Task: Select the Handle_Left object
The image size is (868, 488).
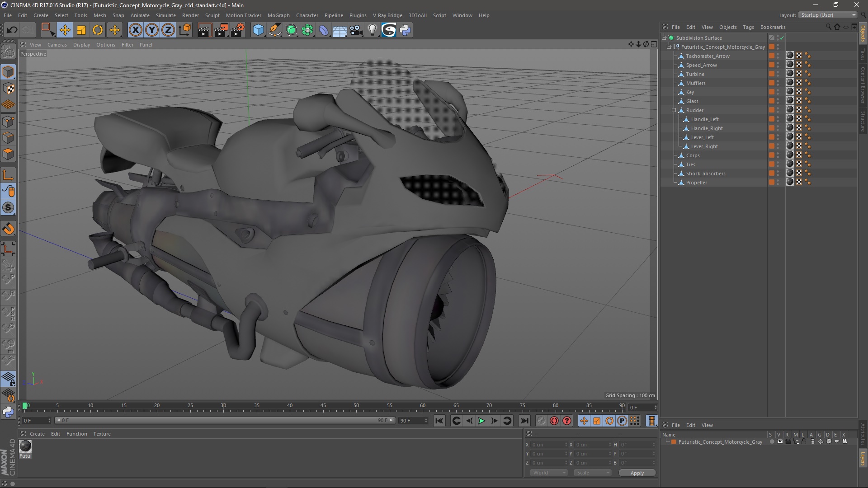Action: point(704,119)
